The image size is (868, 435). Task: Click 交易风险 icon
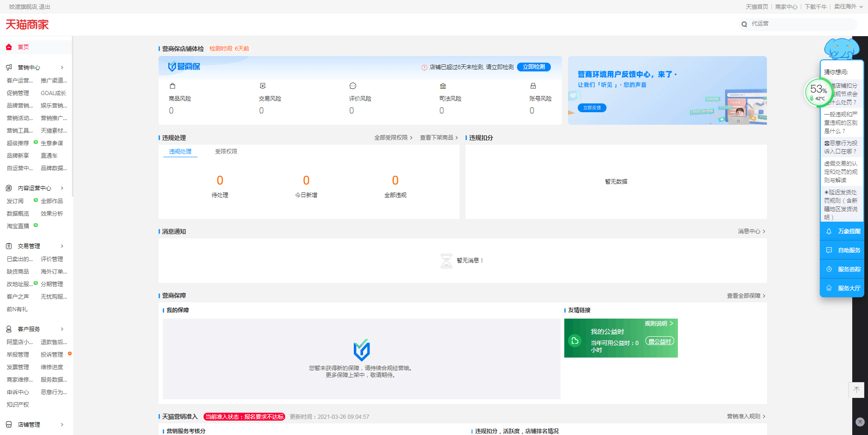(262, 86)
